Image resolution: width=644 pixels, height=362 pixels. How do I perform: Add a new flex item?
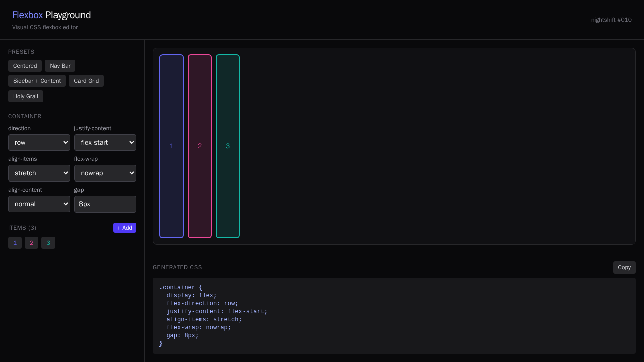click(124, 228)
